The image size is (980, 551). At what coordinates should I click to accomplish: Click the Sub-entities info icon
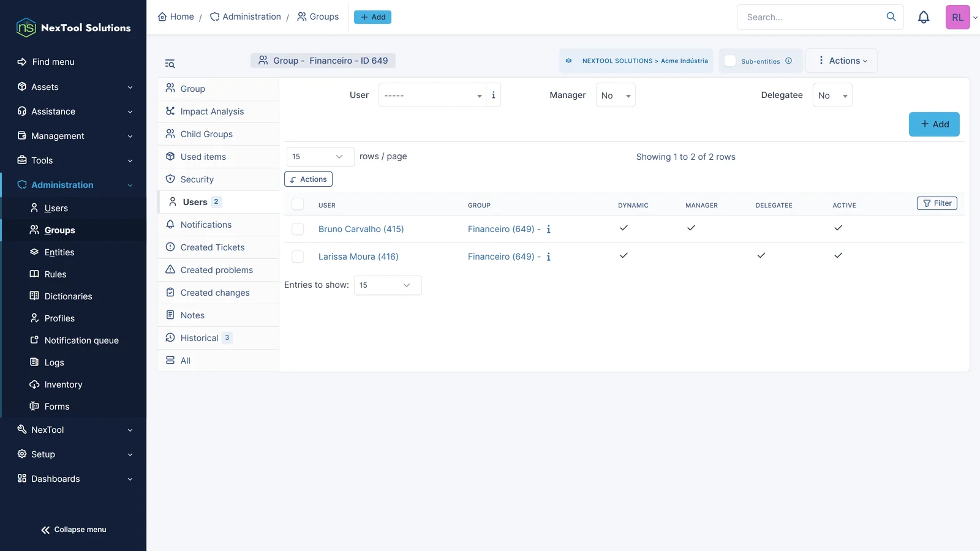789,61
